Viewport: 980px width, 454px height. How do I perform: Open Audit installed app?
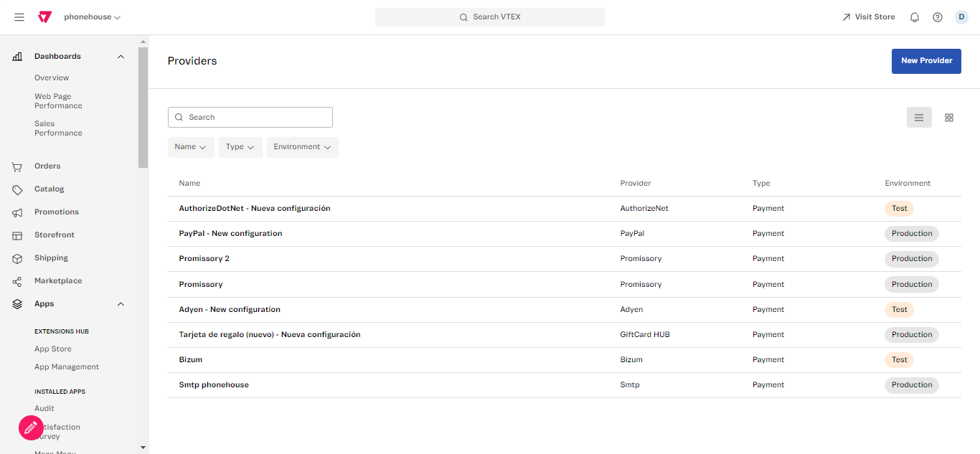click(44, 409)
